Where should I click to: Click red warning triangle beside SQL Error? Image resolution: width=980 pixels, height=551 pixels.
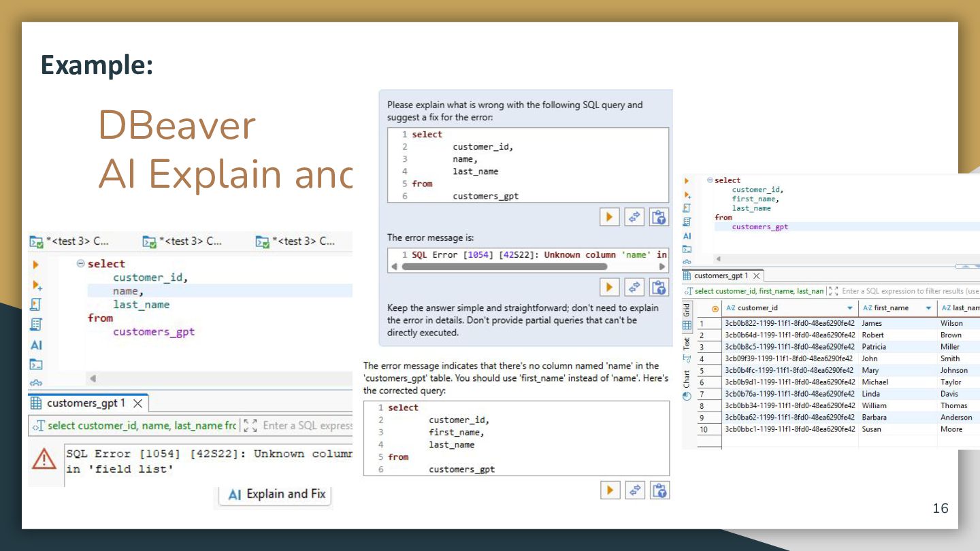[44, 460]
